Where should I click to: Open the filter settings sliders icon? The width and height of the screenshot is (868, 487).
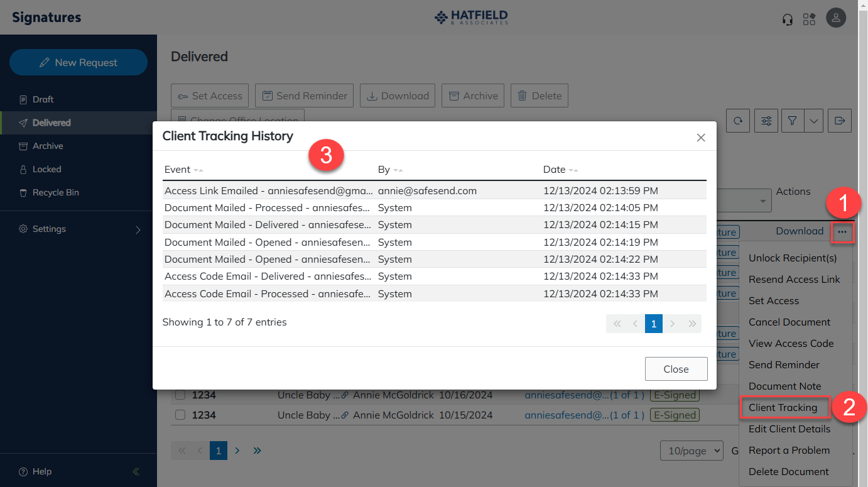pyautogui.click(x=766, y=120)
